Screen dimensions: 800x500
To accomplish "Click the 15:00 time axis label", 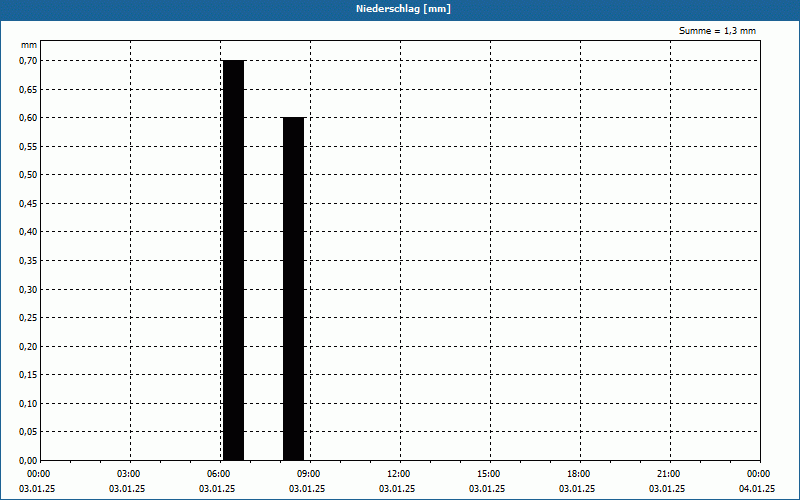I will [489, 474].
